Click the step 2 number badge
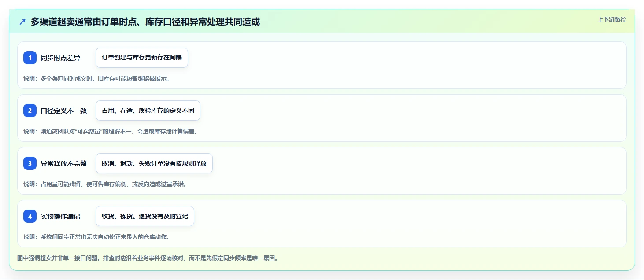Screen dimensions: 644x280 click(30, 111)
